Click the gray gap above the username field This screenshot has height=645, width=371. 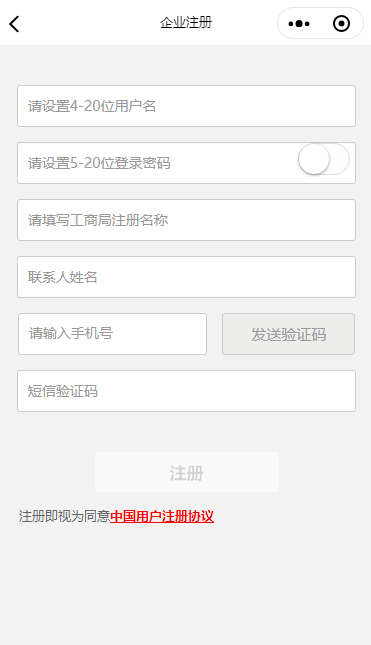click(186, 65)
